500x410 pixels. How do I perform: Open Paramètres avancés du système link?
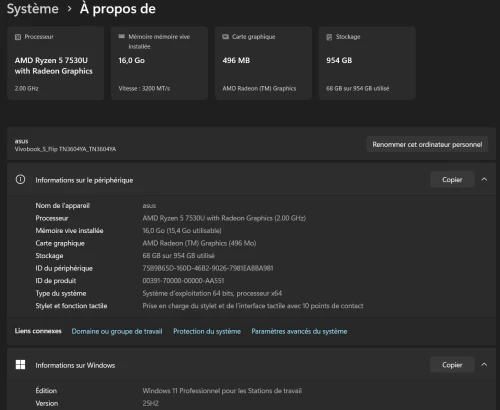click(299, 331)
